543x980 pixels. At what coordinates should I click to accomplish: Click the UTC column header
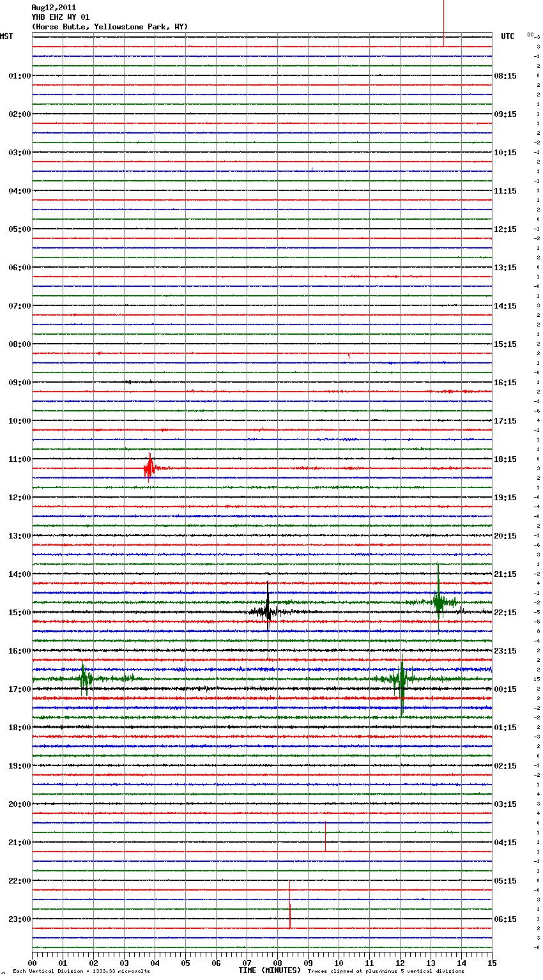click(507, 36)
